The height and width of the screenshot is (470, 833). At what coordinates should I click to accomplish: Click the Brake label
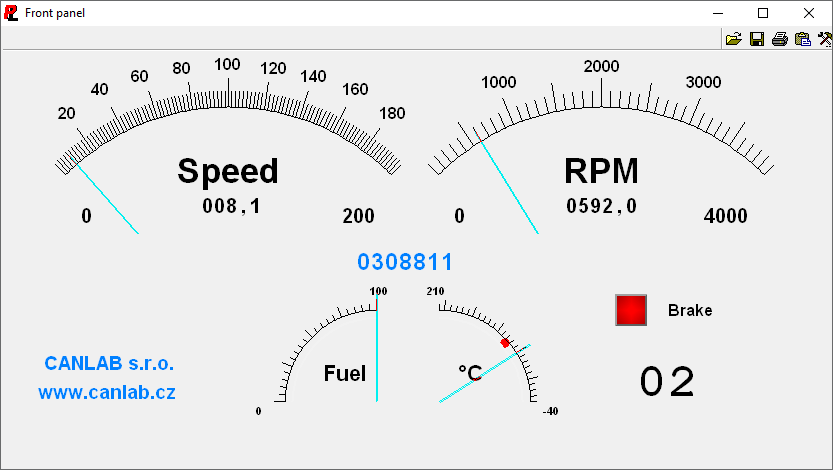tap(690, 310)
